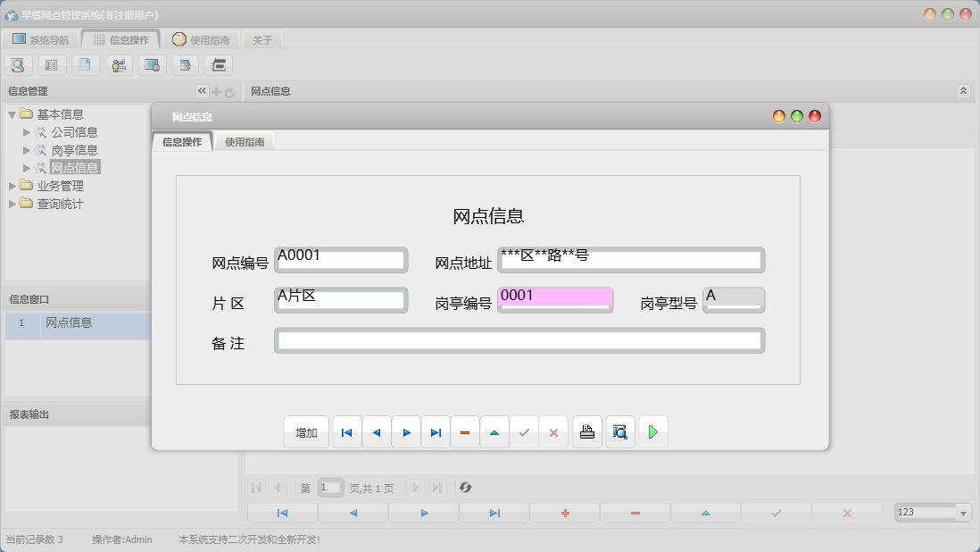980x552 pixels.
Task: Click the document icon on the toolbar
Action: (86, 64)
